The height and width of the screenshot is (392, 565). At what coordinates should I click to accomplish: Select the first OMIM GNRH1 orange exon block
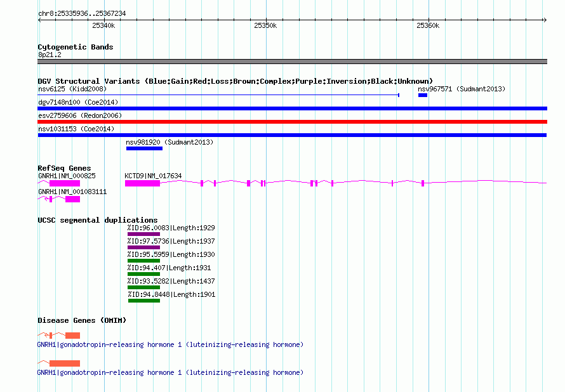[x=72, y=336]
